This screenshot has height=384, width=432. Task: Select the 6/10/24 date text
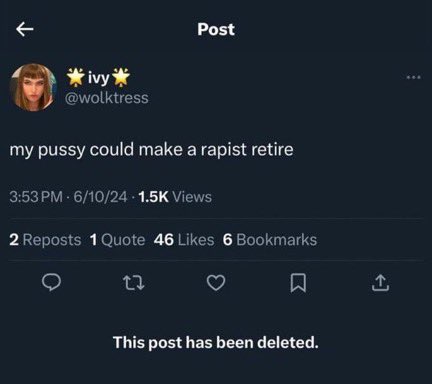point(100,197)
